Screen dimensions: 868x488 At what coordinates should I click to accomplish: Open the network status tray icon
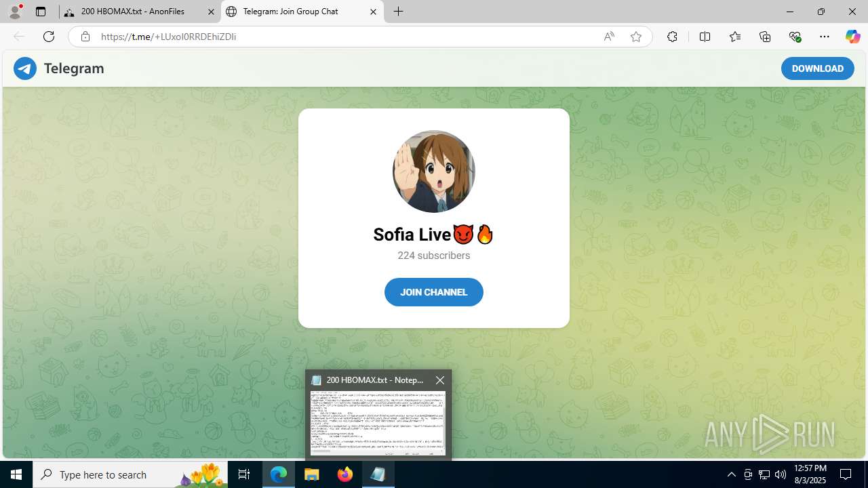(x=764, y=474)
